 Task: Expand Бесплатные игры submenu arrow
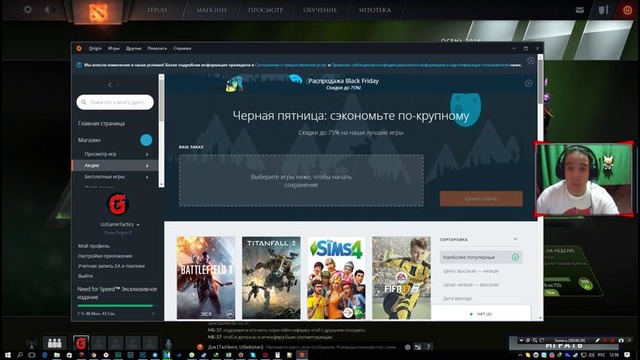tap(147, 177)
